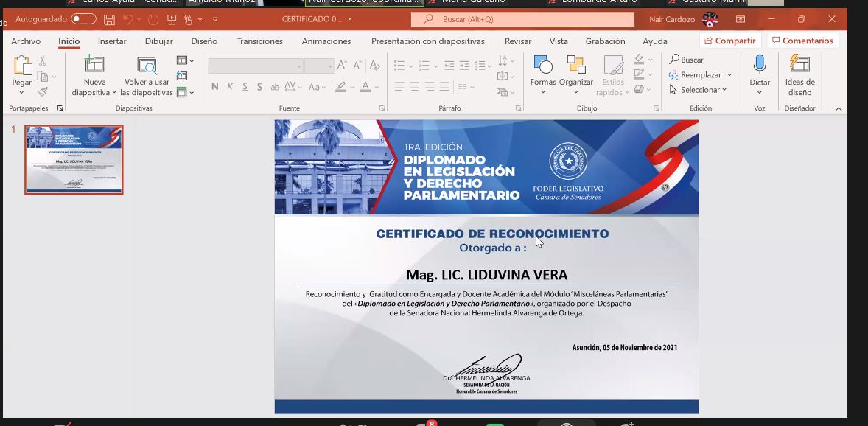
Task: Toggle italic formatting (K)
Action: [x=230, y=86]
